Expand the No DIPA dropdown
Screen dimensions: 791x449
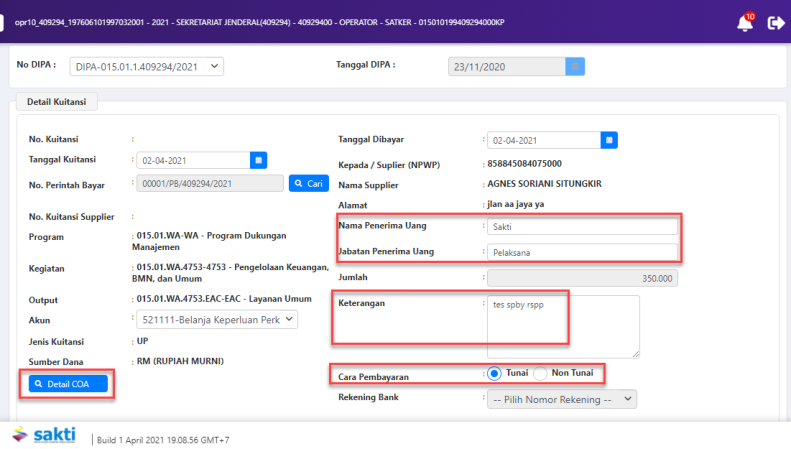click(x=147, y=67)
